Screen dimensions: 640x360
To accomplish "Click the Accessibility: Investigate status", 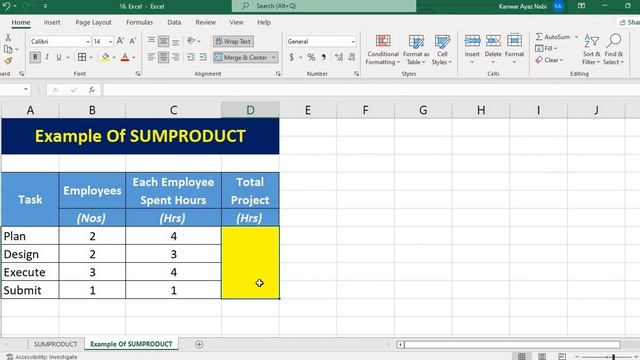I will 42,357.
